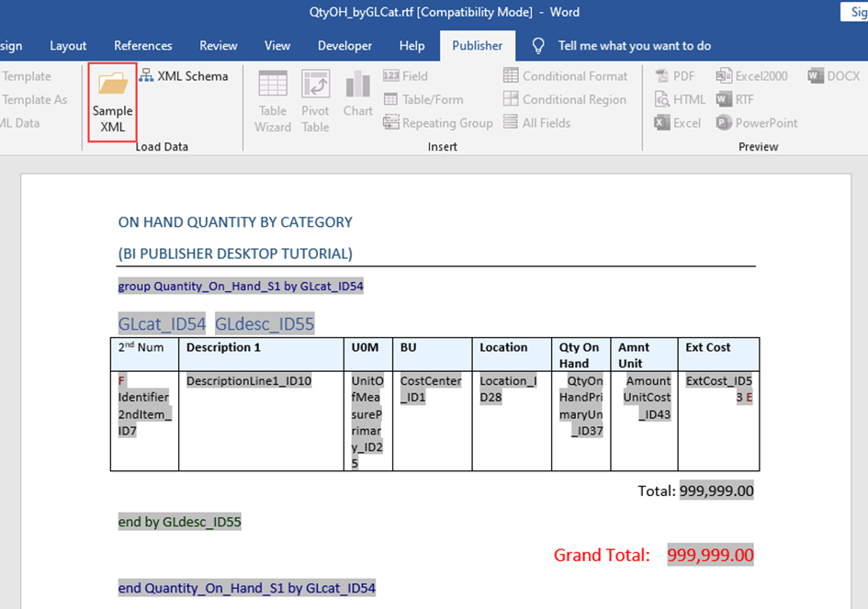
Task: Open the Developer tab
Action: point(344,46)
